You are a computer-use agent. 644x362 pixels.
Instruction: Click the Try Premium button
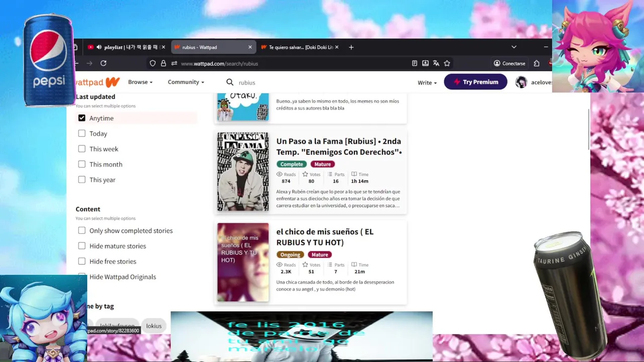pos(475,82)
